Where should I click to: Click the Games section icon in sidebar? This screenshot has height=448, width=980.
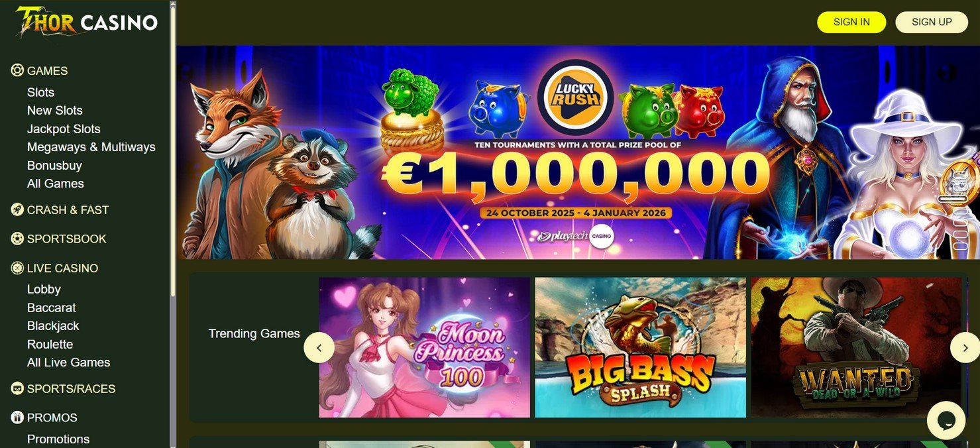click(17, 70)
